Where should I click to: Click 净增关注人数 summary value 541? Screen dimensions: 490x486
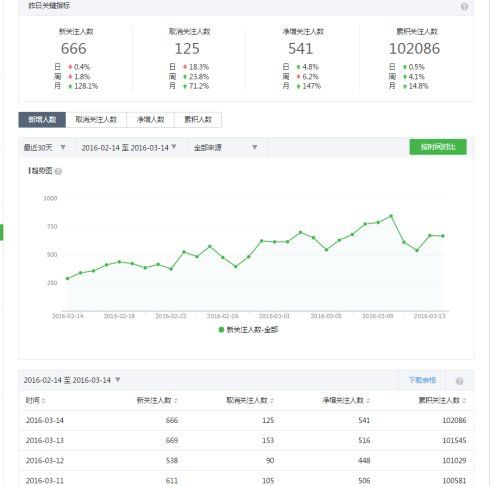(300, 49)
